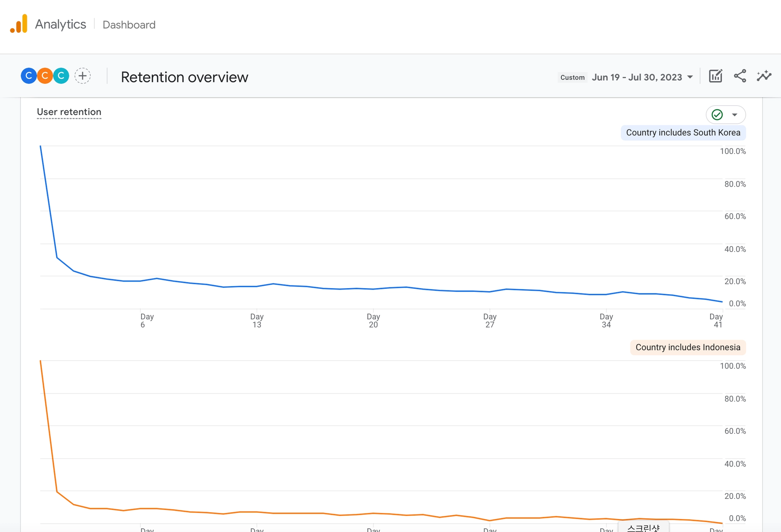Click the Analytics title text
This screenshot has height=532, width=781.
(60, 24)
